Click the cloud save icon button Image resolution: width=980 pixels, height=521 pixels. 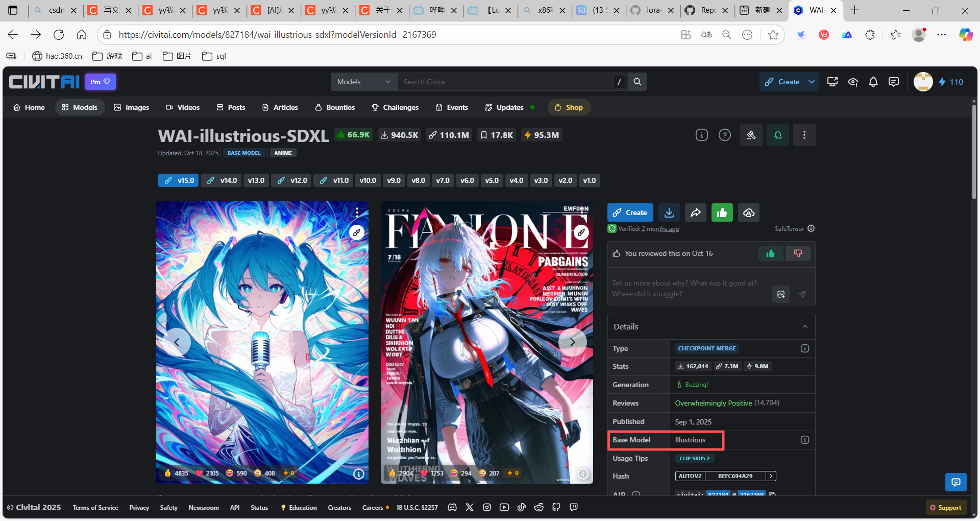749,212
